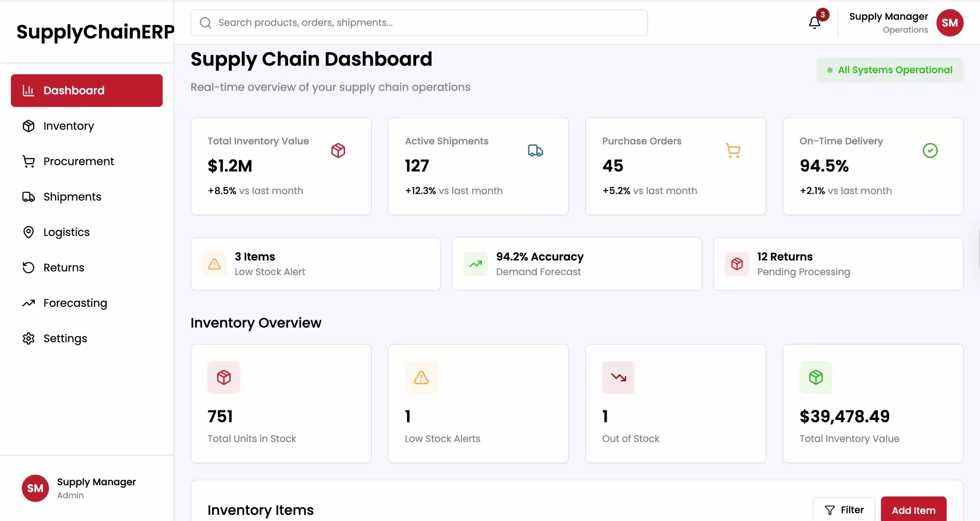This screenshot has width=980, height=521.
Task: Navigate to Shipments section
Action: coord(72,197)
